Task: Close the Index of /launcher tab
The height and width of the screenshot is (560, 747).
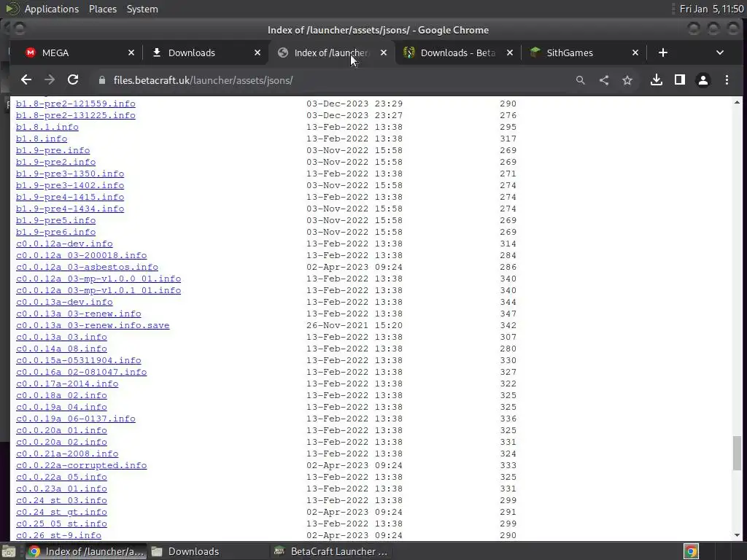Action: click(384, 52)
